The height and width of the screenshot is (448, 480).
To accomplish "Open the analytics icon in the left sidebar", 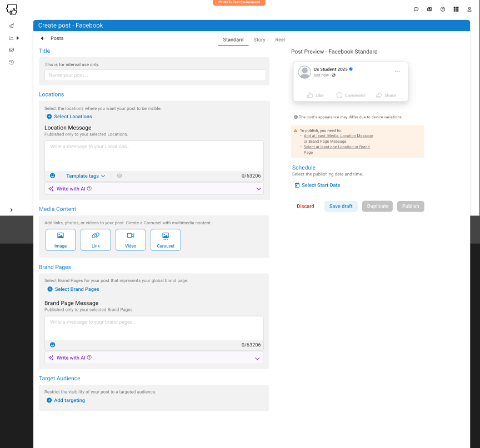I will (x=11, y=37).
